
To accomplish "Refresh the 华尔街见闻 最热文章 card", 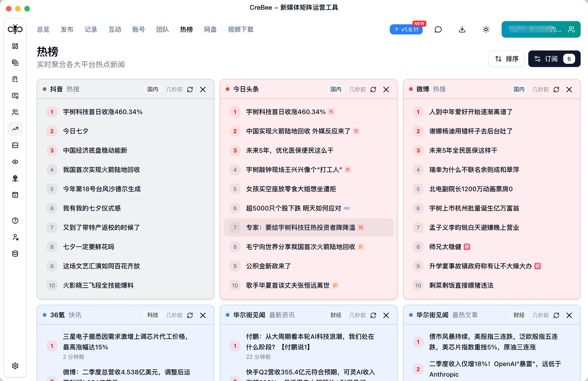I will [556, 315].
